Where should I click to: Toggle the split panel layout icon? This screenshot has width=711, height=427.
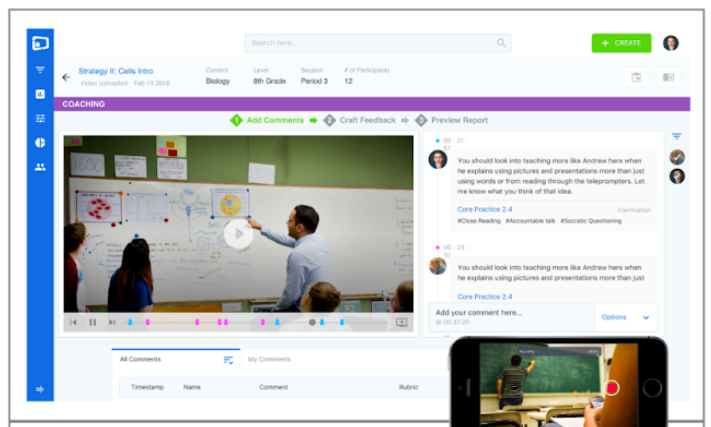[668, 78]
